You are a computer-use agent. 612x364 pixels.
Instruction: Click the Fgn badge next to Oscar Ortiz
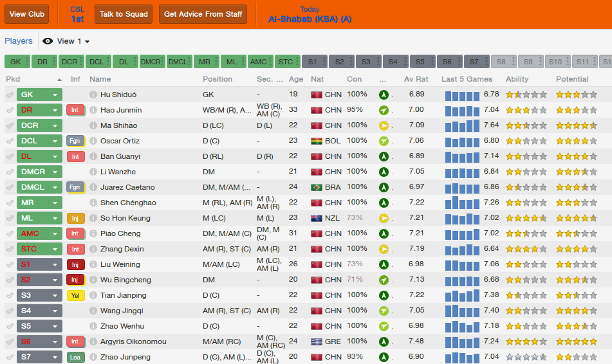(x=75, y=141)
